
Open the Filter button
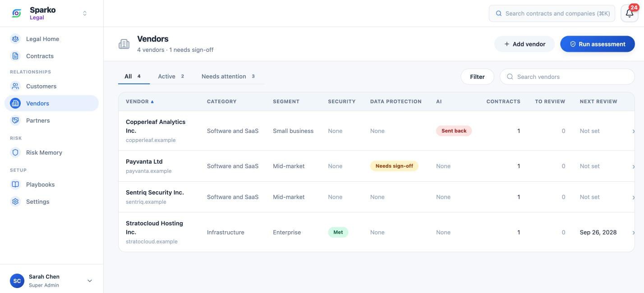[x=477, y=77]
